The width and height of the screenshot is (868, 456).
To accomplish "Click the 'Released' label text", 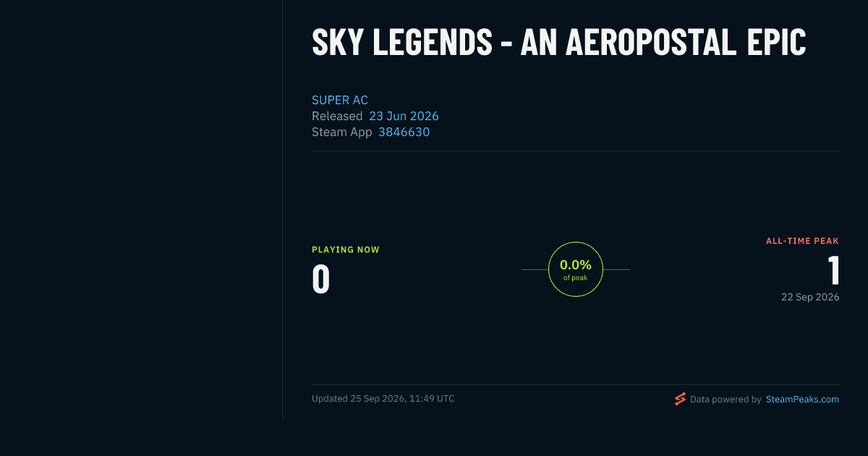I will click(x=337, y=116).
